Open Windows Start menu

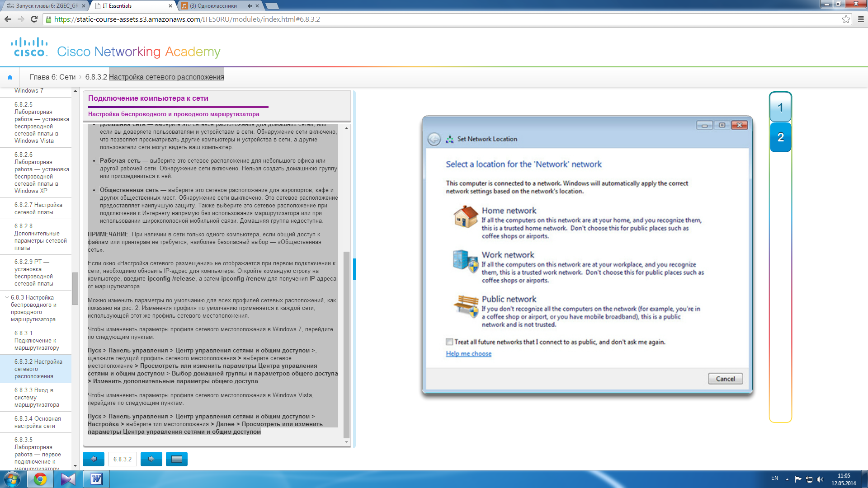click(12, 479)
